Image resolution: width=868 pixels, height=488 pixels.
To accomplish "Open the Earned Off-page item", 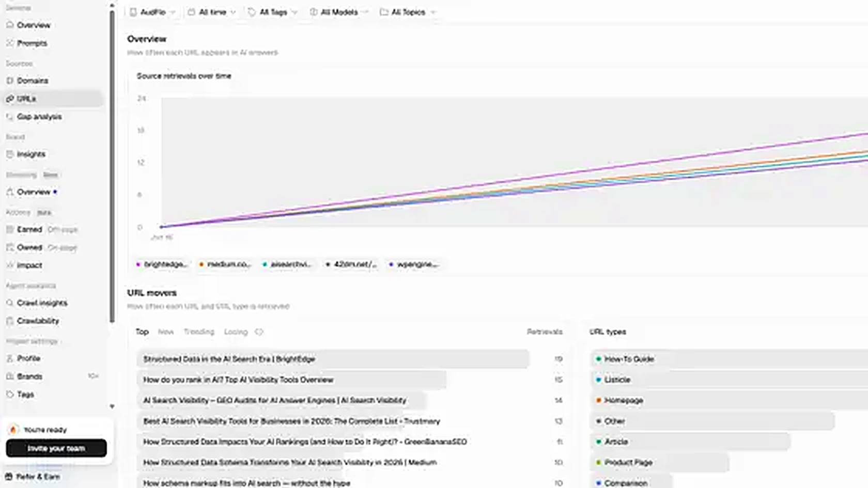I will coord(41,229).
